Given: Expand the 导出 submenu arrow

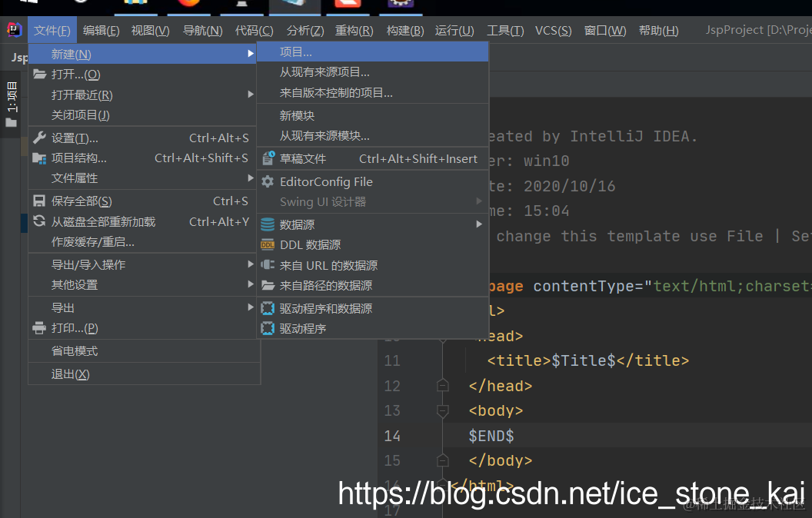Looking at the screenshot, I should click(x=251, y=307).
